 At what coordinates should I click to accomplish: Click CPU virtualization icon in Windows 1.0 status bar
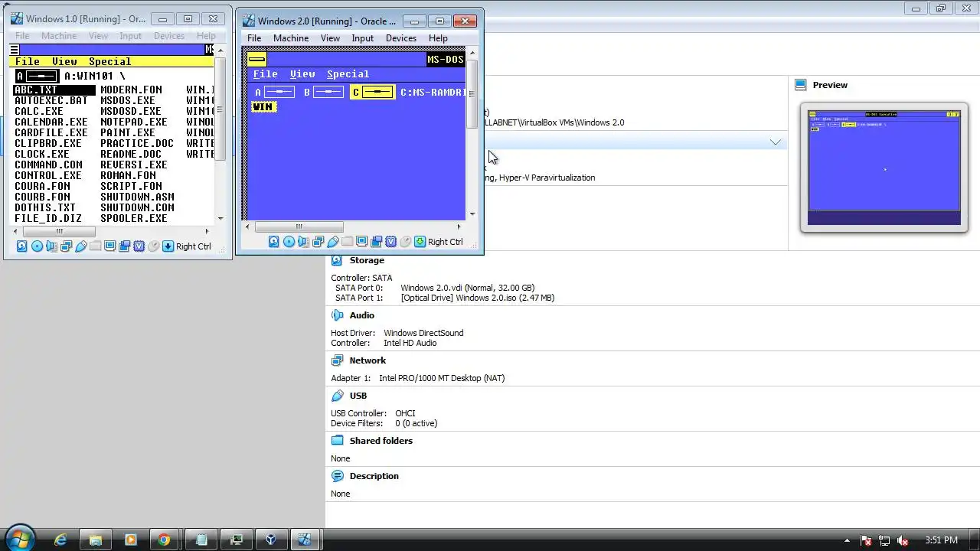click(139, 246)
